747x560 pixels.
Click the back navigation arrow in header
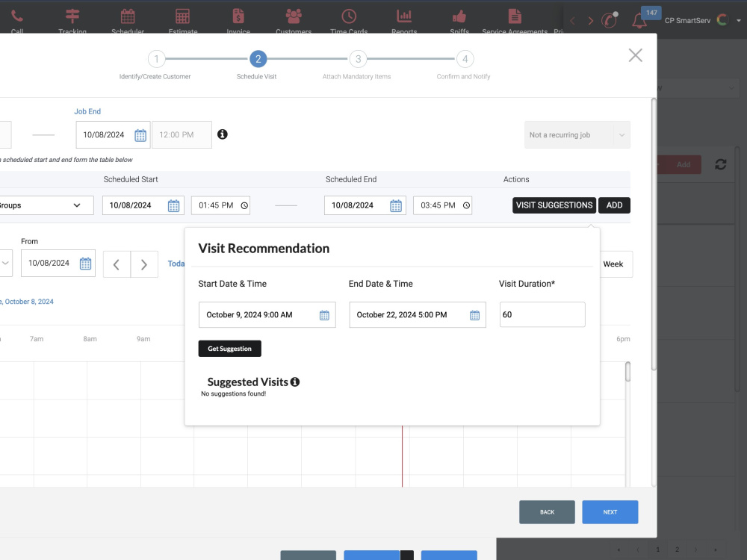coord(573,20)
